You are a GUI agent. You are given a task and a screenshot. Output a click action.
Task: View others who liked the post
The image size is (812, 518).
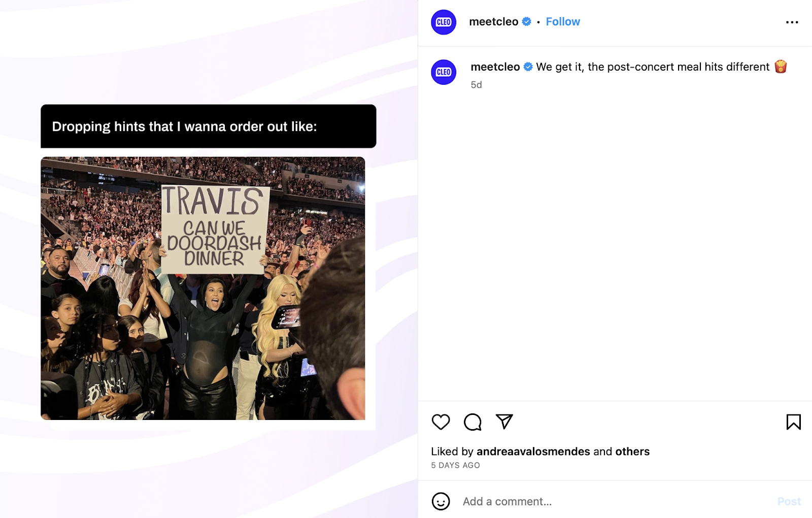(x=632, y=451)
